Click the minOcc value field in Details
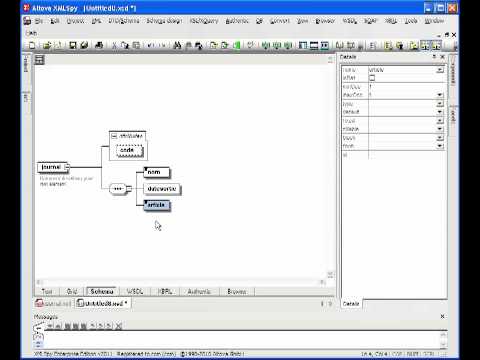The width and height of the screenshot is (480, 360). [406, 87]
